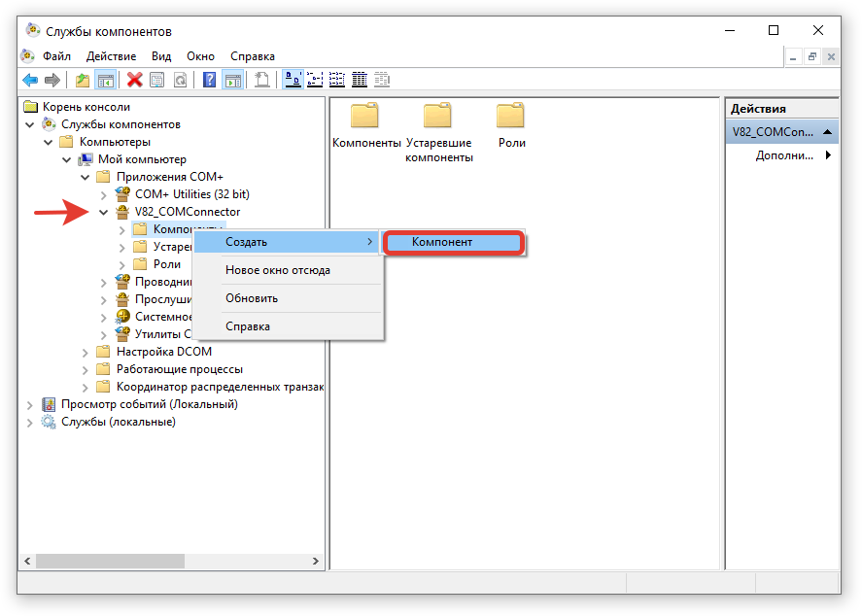Select Просмотр событий (Локальный) in the tree

(149, 404)
